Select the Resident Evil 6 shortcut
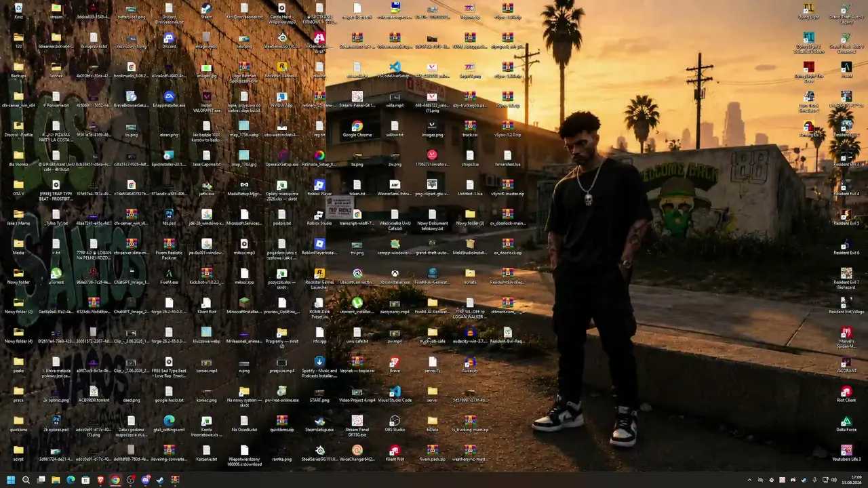 coord(846,247)
